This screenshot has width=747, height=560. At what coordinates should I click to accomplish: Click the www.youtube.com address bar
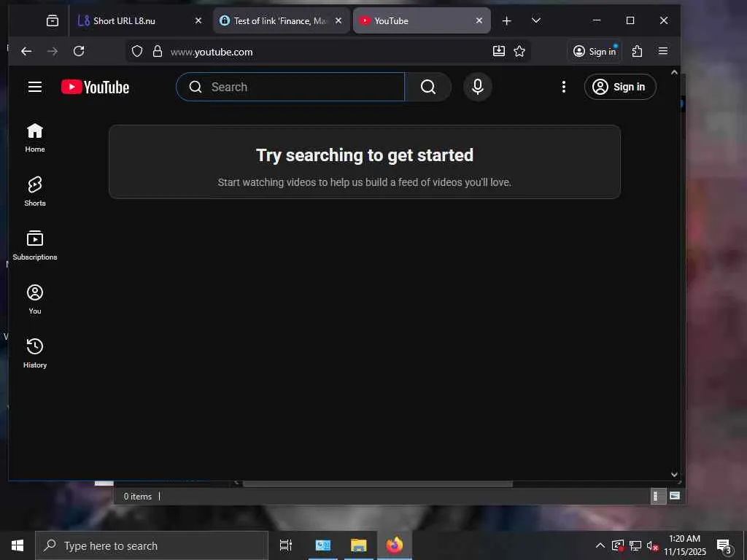329,52
